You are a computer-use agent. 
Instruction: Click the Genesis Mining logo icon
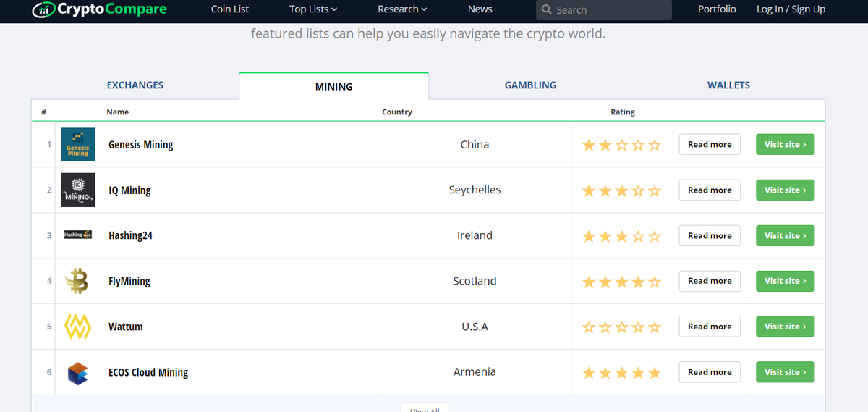click(77, 144)
